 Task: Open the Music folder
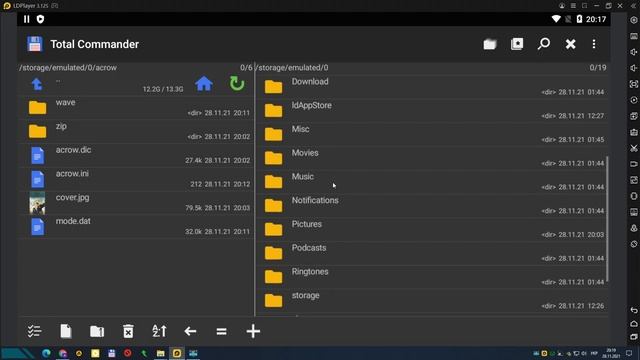(x=432, y=181)
